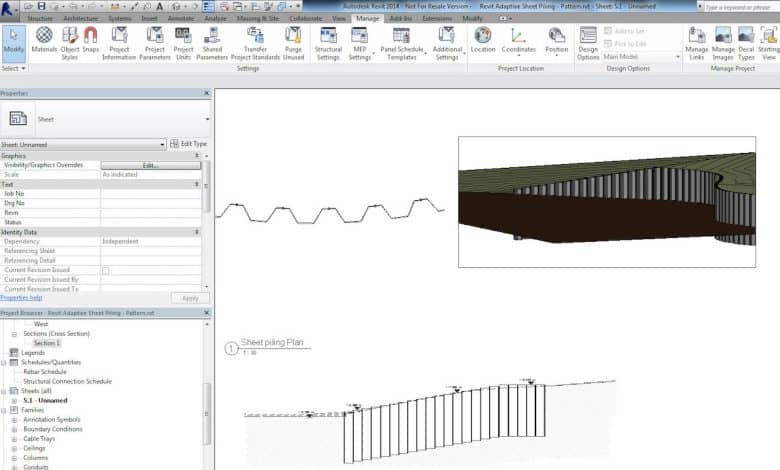
Task: Close the Properties palette
Action: click(206, 93)
